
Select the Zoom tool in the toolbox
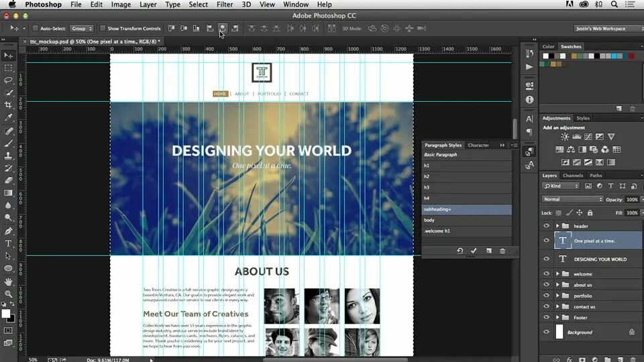(x=8, y=294)
